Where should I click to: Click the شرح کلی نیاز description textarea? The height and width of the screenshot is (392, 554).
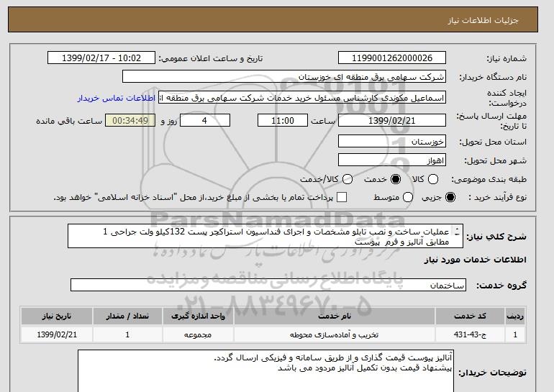coord(265,236)
